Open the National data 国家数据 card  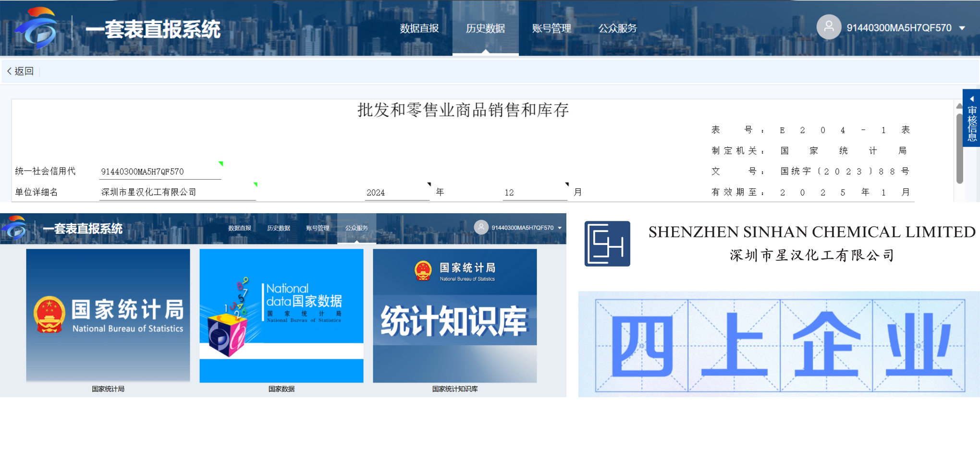click(x=282, y=315)
